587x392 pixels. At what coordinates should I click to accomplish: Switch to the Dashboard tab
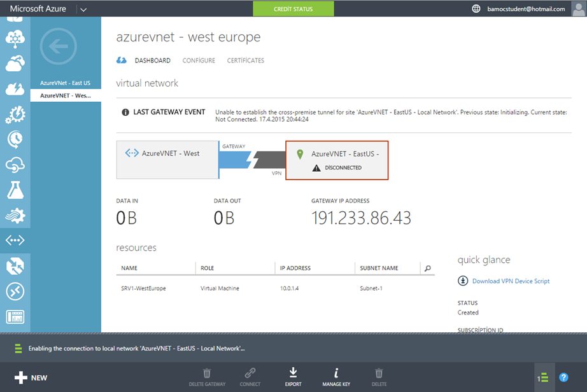tap(153, 60)
